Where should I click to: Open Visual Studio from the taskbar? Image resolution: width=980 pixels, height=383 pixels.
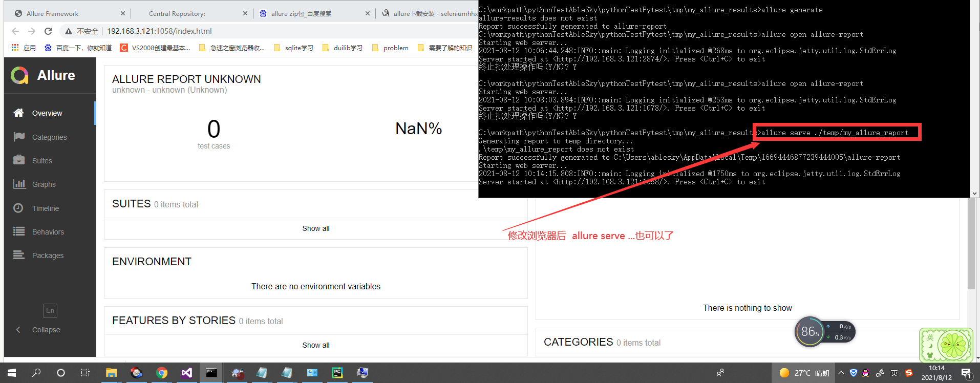[187, 373]
